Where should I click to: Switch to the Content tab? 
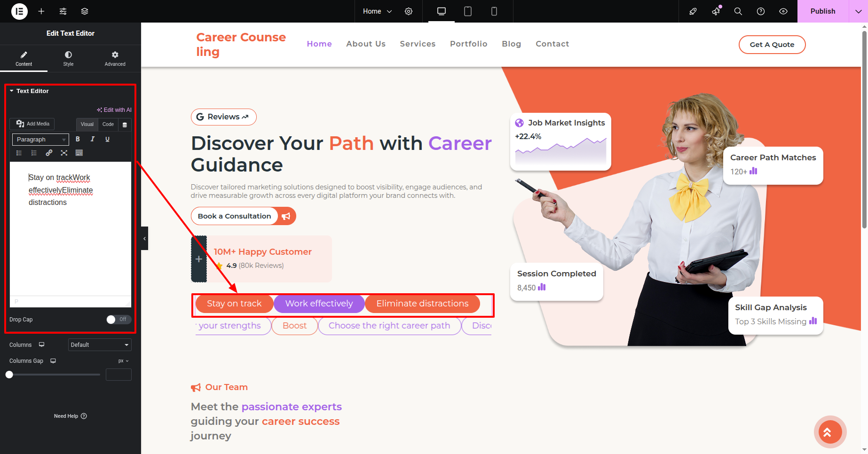24,58
